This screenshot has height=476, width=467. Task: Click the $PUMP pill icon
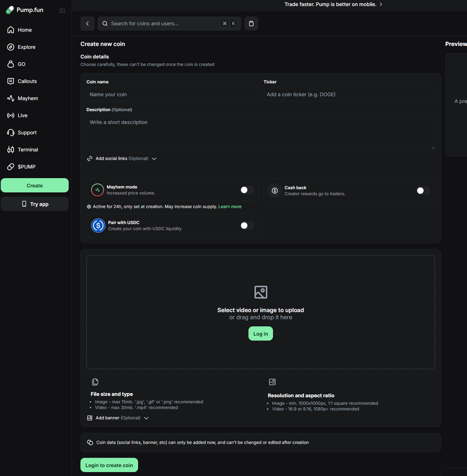pos(11,167)
